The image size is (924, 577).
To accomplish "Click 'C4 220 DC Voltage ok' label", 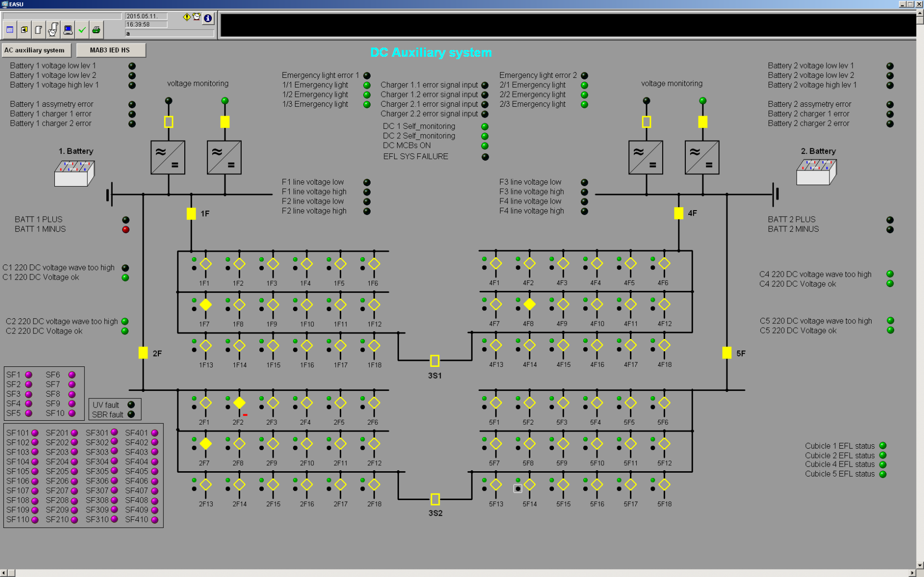I will tap(798, 284).
